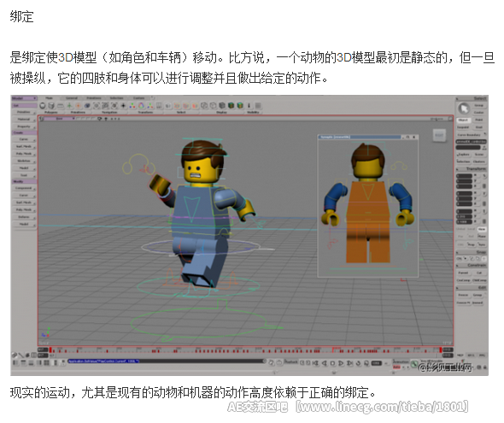Collapse the Constrain panel header
This screenshot has width=504, height=423.
tap(472, 265)
